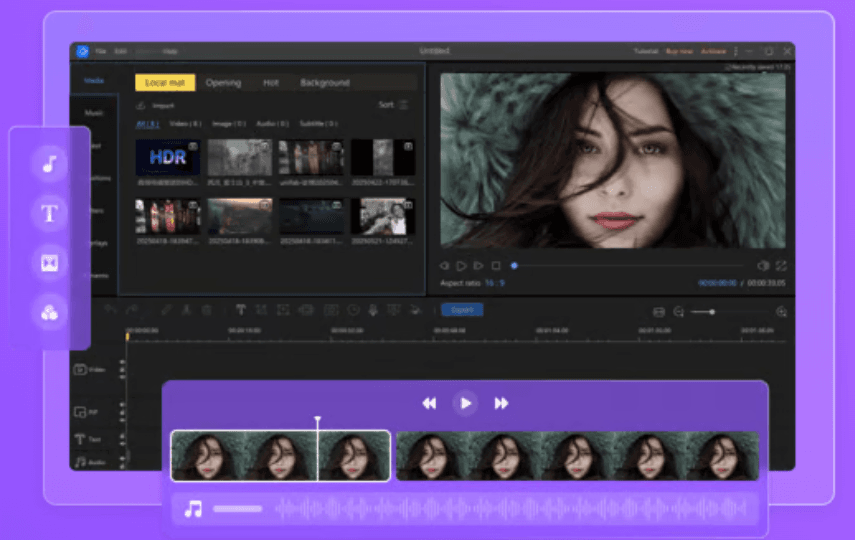Screen dimensions: 855x540
Task: Click the Buy now link
Action: tap(679, 51)
